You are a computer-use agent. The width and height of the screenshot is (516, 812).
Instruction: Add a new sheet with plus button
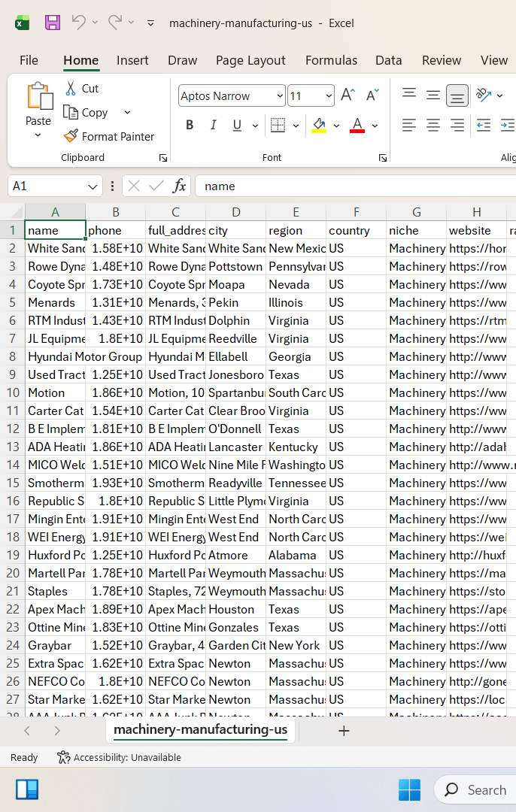tap(344, 731)
